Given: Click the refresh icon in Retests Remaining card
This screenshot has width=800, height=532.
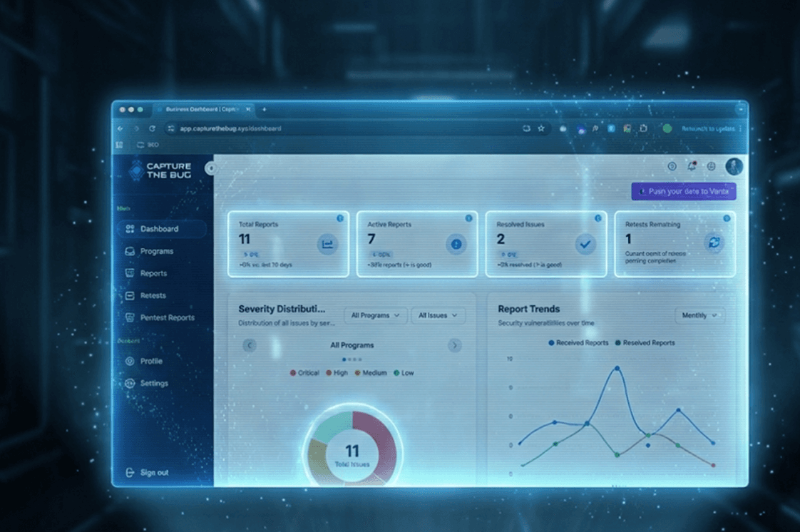Looking at the screenshot, I should tap(714, 242).
